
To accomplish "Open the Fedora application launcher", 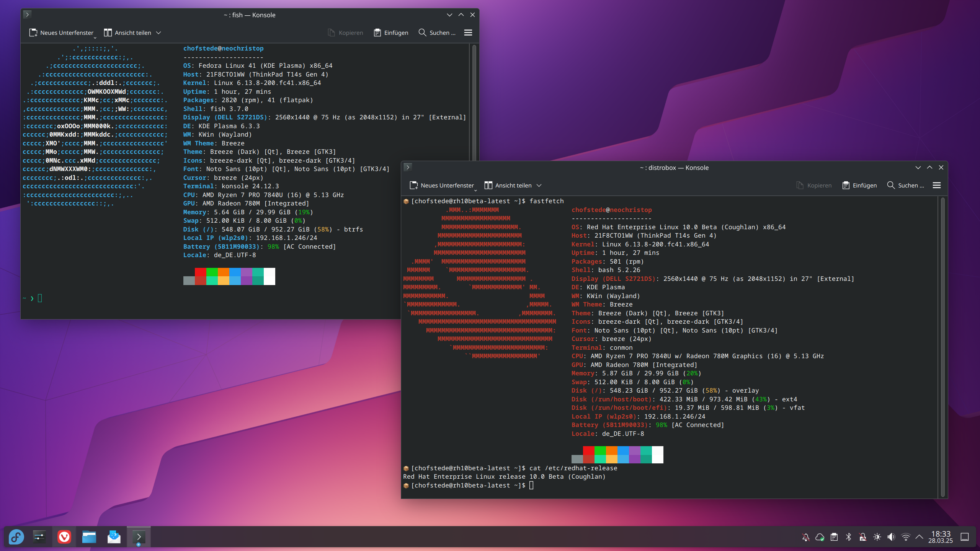I will (x=16, y=537).
